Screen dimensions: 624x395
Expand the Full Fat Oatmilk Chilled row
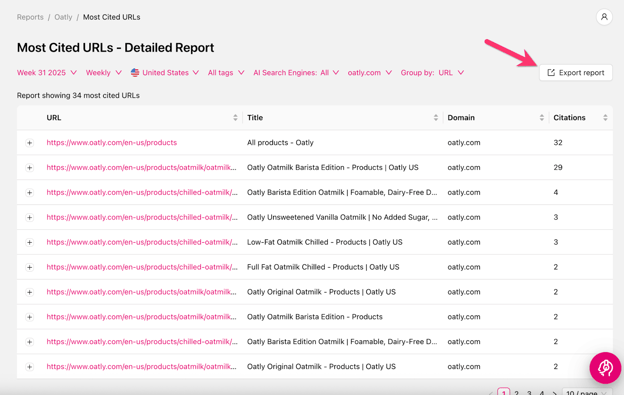click(29, 267)
